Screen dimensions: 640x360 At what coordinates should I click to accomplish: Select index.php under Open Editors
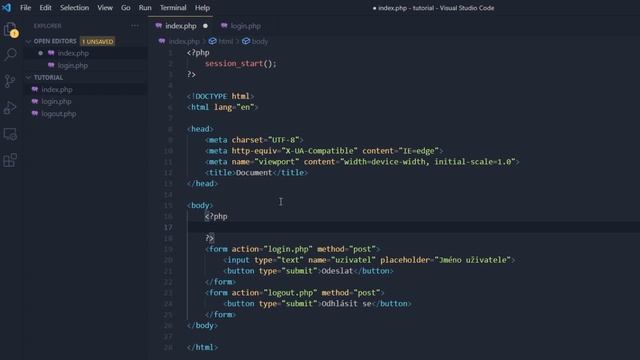pos(73,53)
